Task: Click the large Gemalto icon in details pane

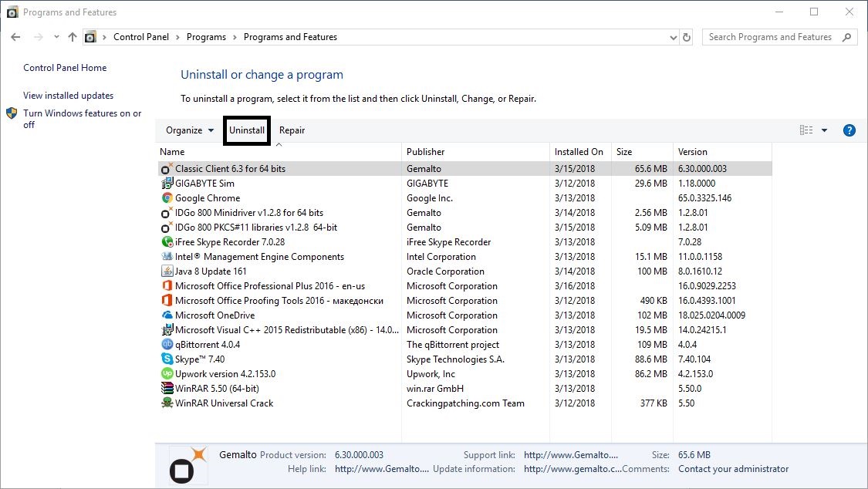Action: click(x=187, y=464)
